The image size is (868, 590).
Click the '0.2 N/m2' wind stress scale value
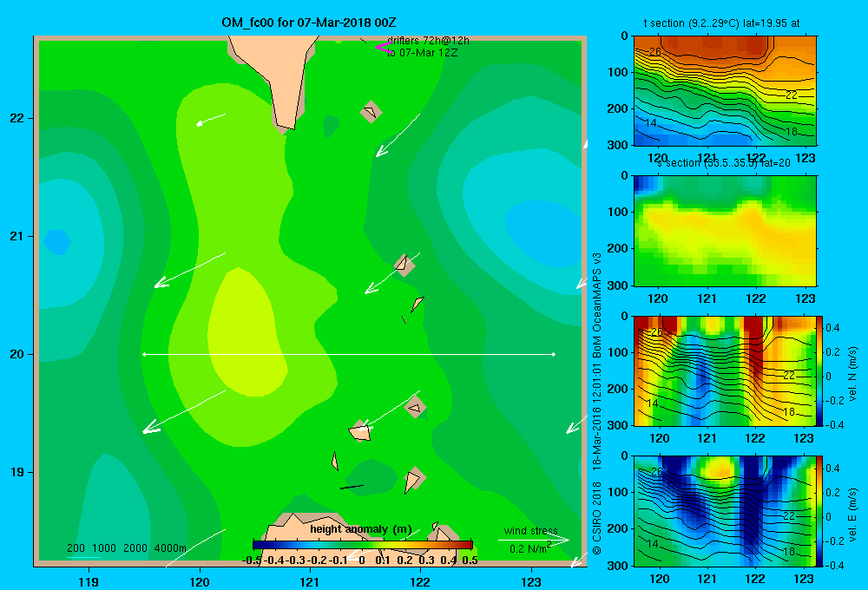(530, 548)
